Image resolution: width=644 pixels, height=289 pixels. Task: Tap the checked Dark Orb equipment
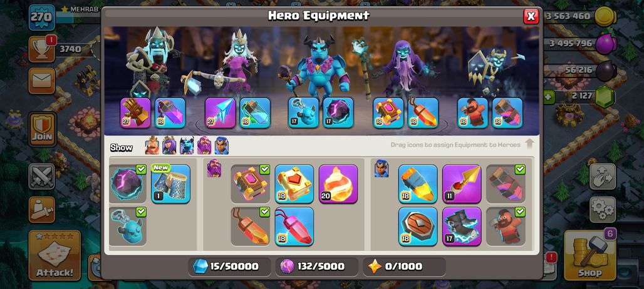tap(127, 184)
